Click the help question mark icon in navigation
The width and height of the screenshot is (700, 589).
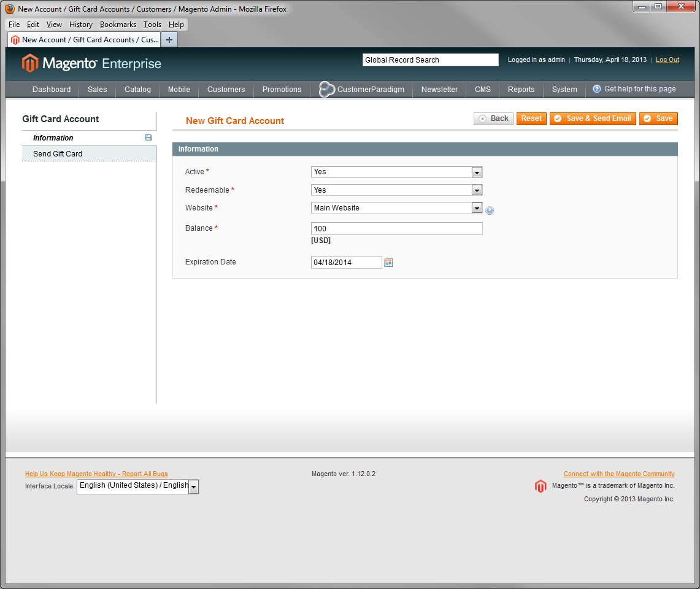pyautogui.click(x=596, y=89)
